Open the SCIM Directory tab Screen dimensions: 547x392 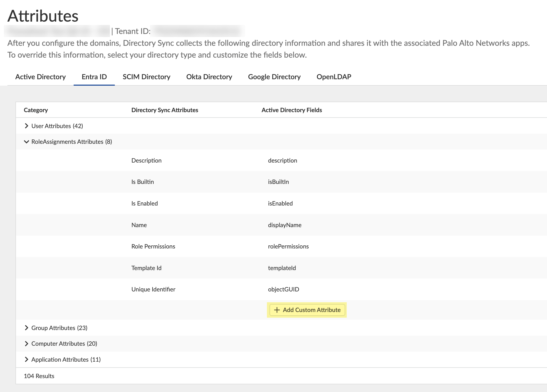(x=146, y=77)
